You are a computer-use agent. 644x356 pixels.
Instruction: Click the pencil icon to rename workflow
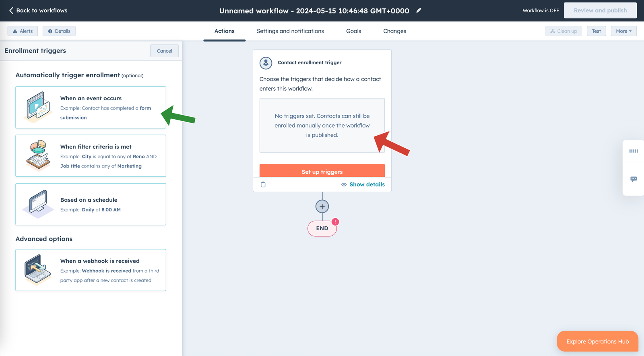tap(419, 10)
